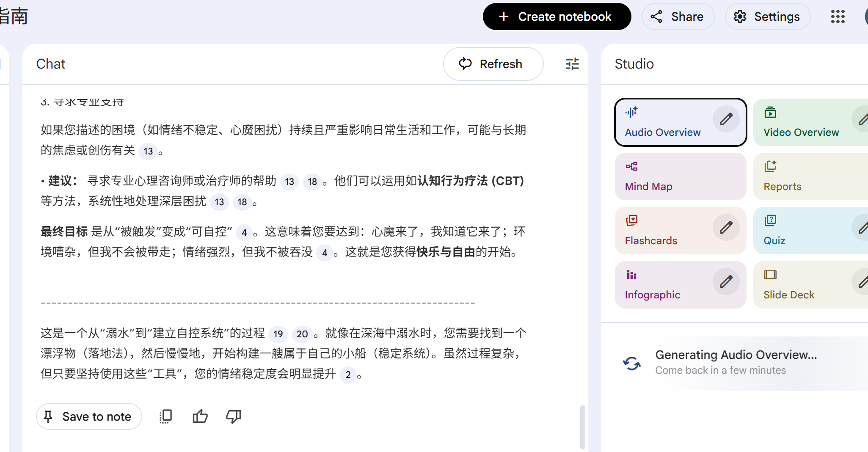Click the Slide Deck slides icon
The width and height of the screenshot is (868, 452).
pos(770,275)
